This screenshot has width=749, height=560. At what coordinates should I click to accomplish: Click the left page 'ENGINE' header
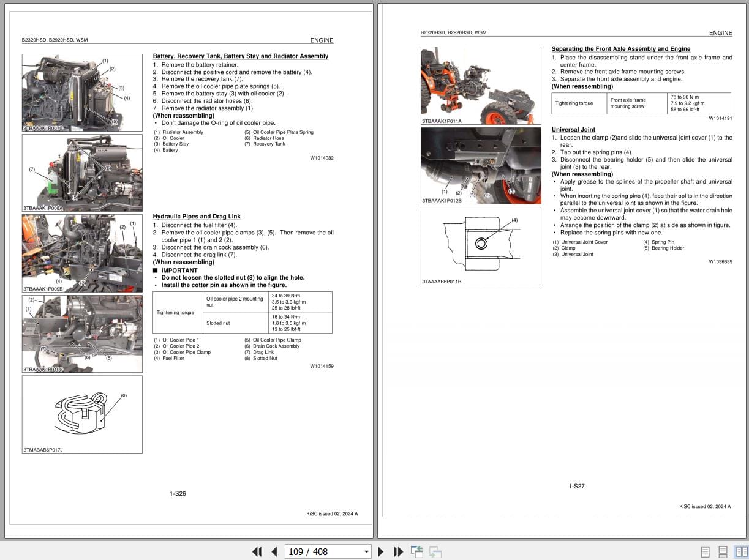(322, 40)
